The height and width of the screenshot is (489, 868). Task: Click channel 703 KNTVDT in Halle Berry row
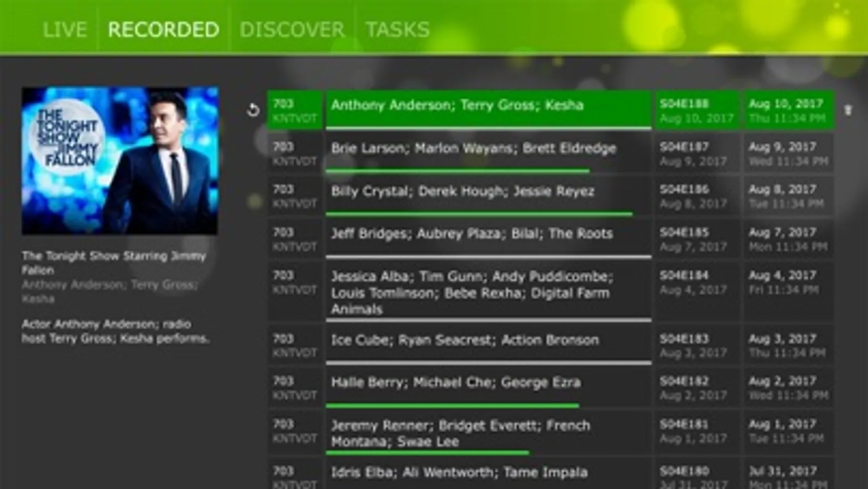295,387
